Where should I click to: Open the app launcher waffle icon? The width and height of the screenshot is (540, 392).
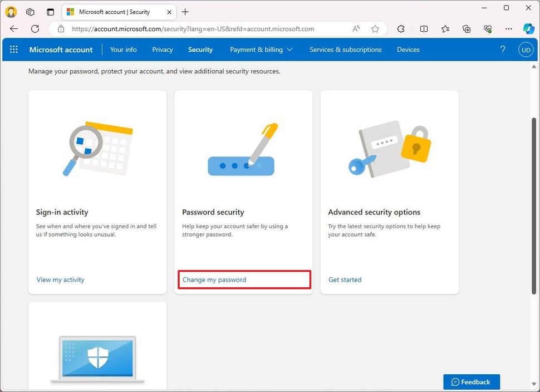pos(13,49)
